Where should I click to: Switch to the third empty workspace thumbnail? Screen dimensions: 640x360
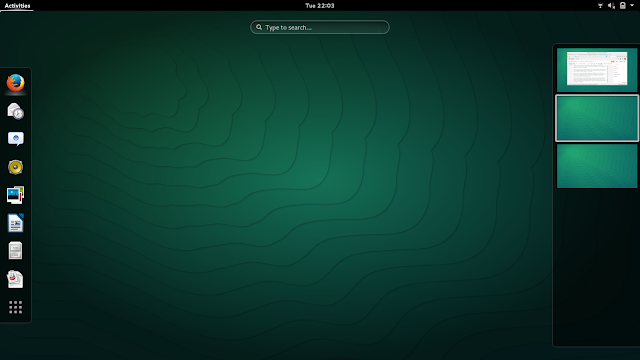(x=597, y=166)
